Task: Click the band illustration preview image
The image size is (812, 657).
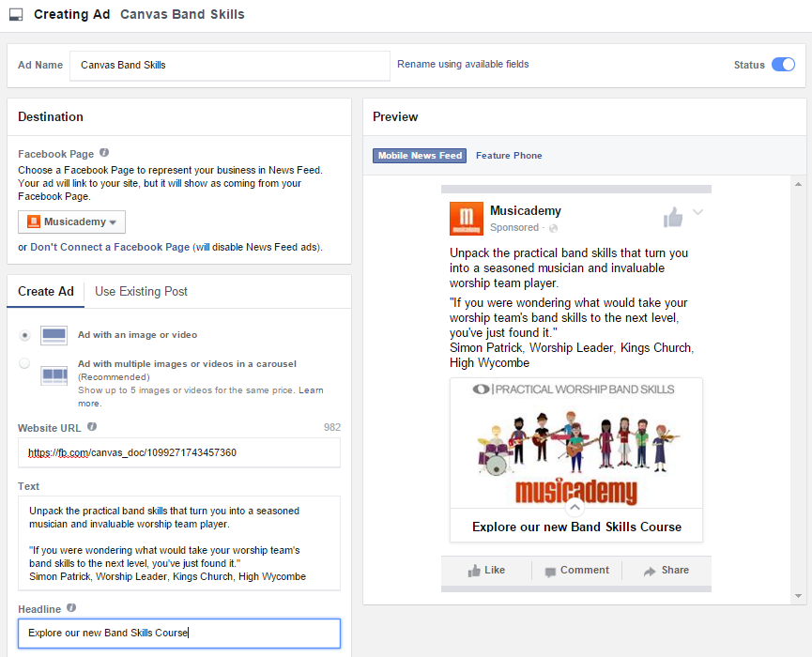Action: click(x=576, y=443)
